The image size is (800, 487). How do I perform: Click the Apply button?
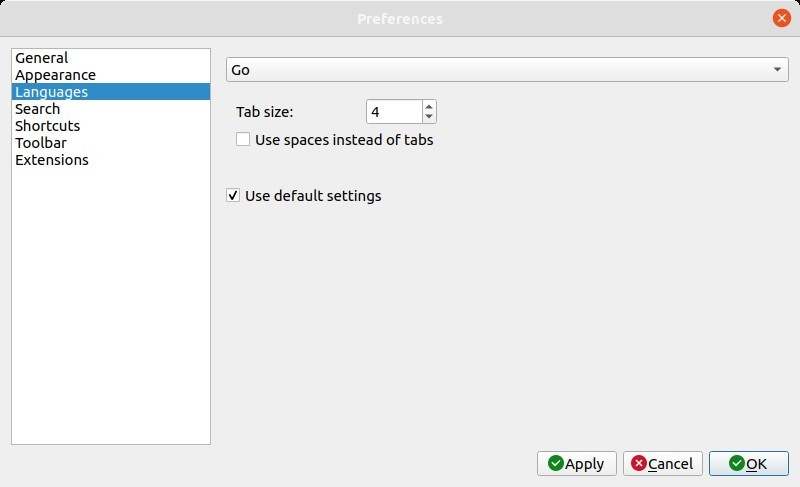tap(576, 463)
